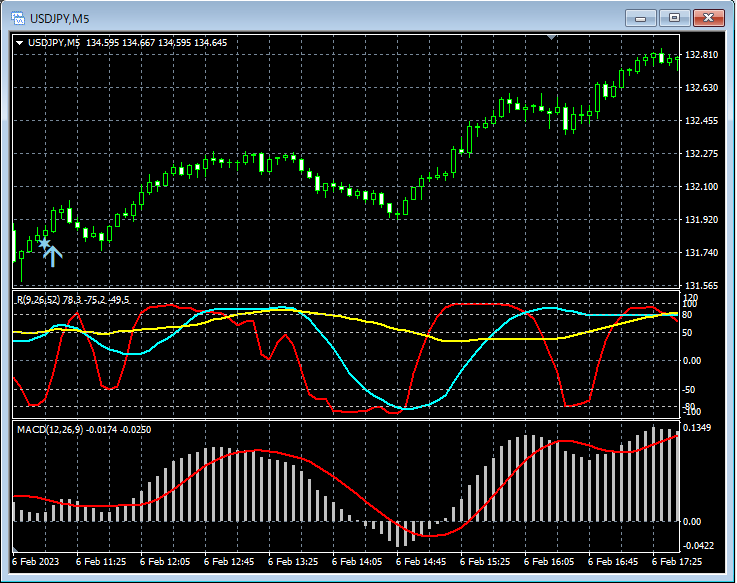Maximize the USDJPY,M5 chart window

pyautogui.click(x=674, y=18)
